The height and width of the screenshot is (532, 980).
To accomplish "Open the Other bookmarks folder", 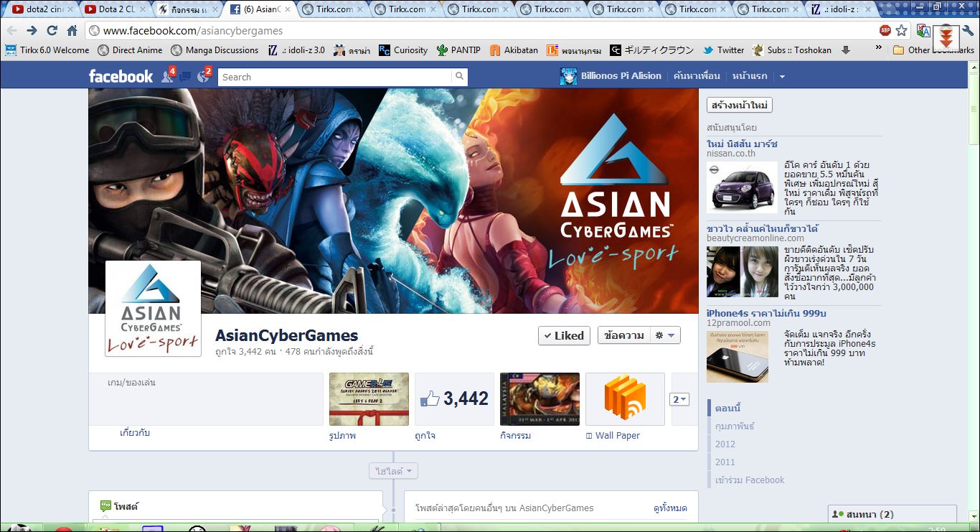I will click(933, 50).
